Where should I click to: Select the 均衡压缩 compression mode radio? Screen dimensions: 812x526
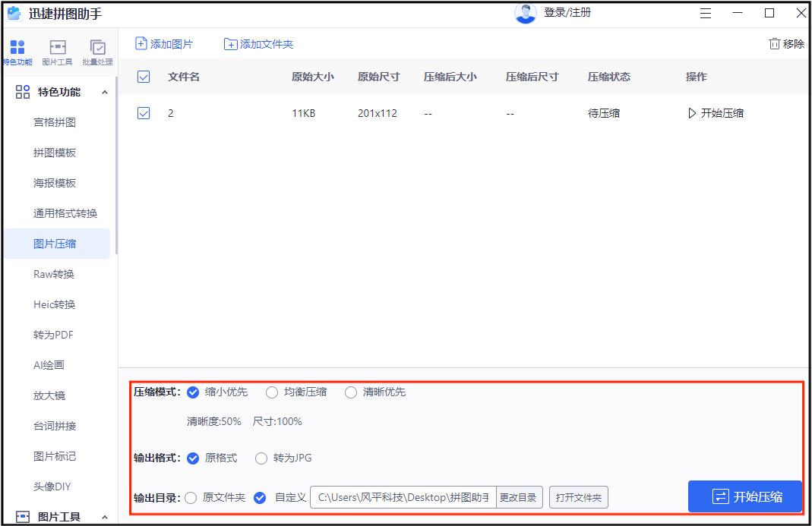[x=271, y=392]
